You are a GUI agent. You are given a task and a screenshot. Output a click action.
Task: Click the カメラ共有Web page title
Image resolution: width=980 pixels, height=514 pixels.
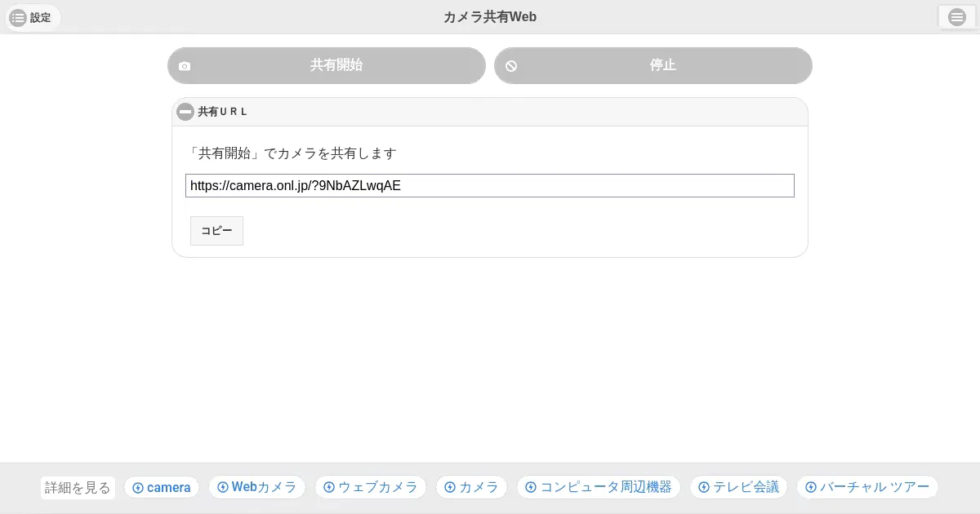tap(490, 17)
